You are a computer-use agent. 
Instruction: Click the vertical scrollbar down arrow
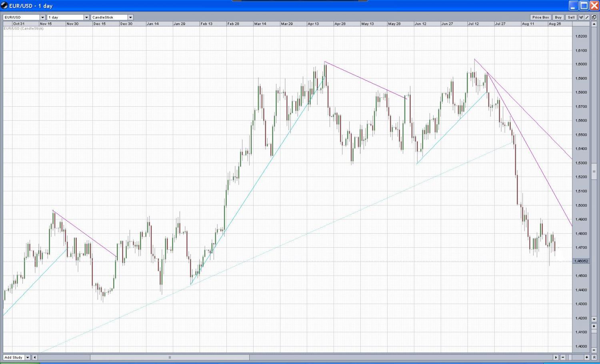click(594, 319)
